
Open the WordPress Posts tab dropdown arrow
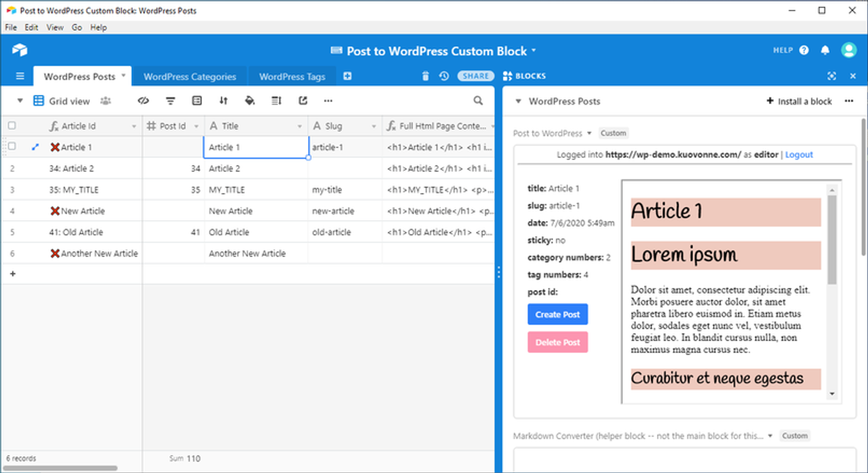pyautogui.click(x=123, y=75)
